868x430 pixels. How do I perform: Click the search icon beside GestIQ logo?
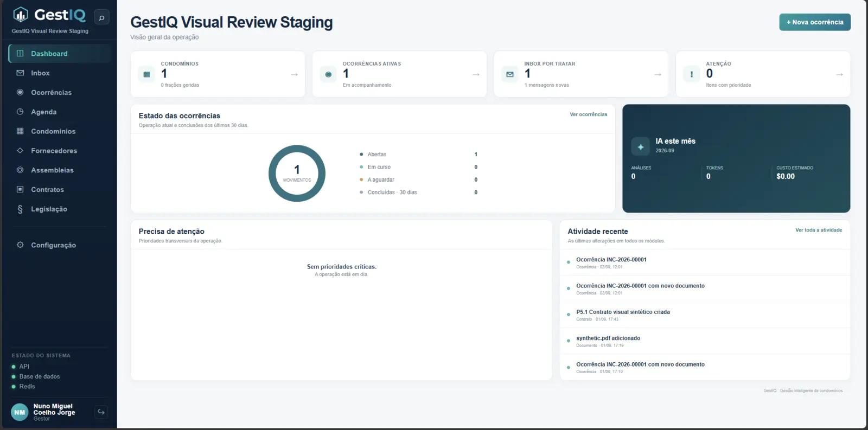(101, 17)
